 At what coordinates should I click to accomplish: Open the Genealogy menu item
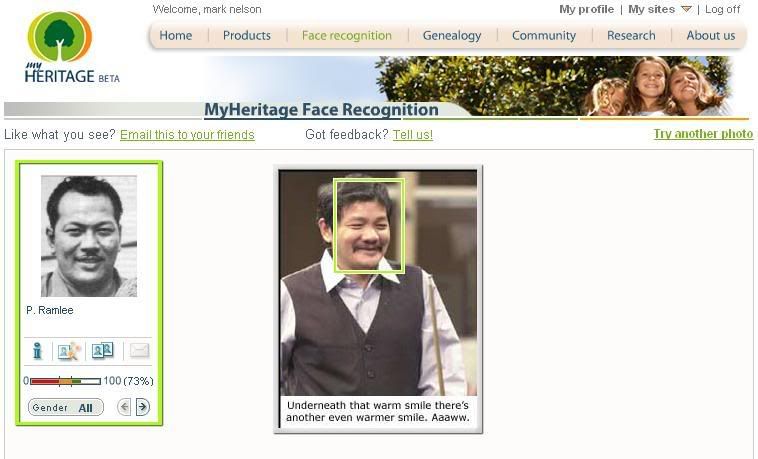[452, 35]
